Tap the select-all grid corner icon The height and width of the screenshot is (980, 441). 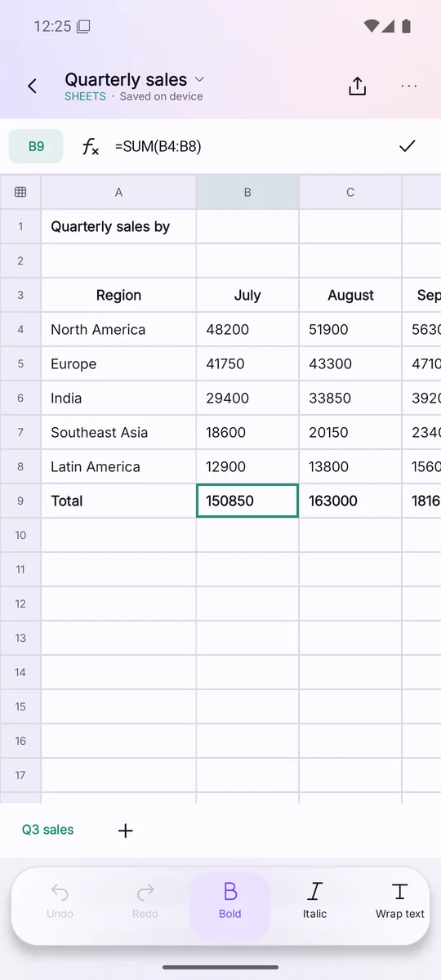[20, 192]
